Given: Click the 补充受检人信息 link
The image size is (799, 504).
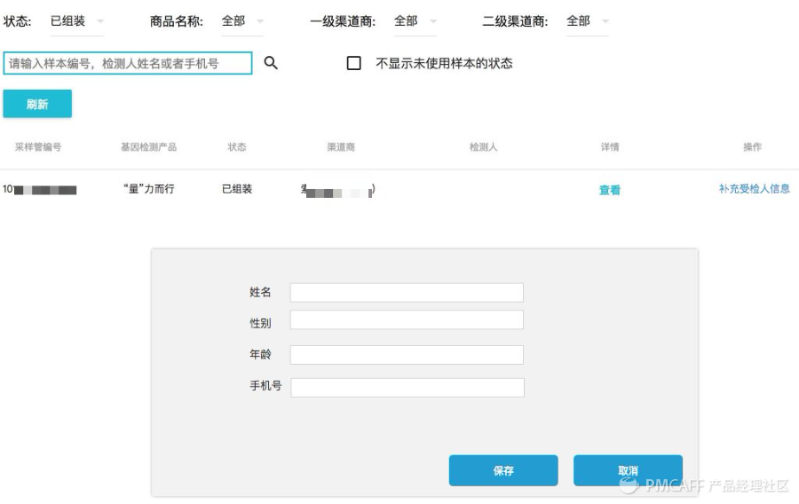Looking at the screenshot, I should (x=754, y=189).
